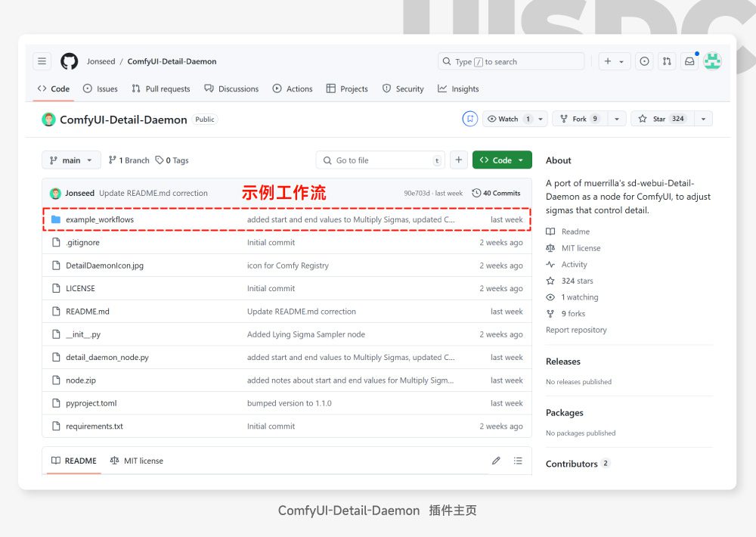Open 'Update README.md correction' latest commit message
756x537 pixels.
pyautogui.click(x=153, y=193)
